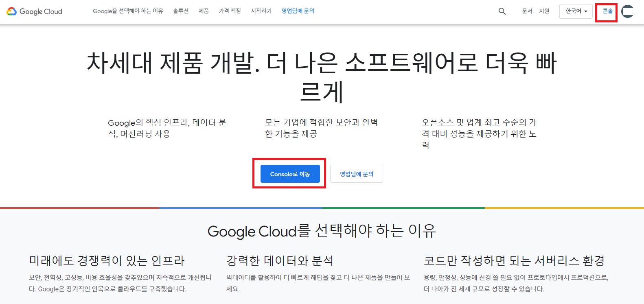
Task: Open the search magnifier icon
Action: [x=502, y=11]
